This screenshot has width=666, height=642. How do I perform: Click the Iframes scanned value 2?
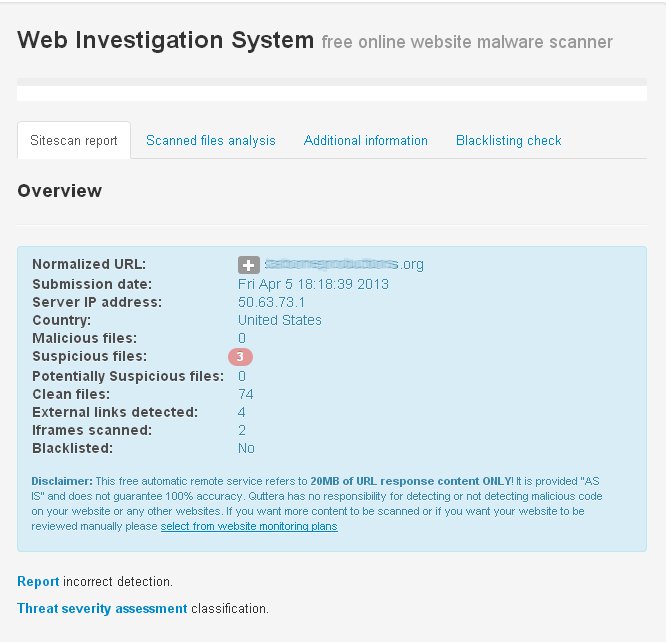(242, 430)
